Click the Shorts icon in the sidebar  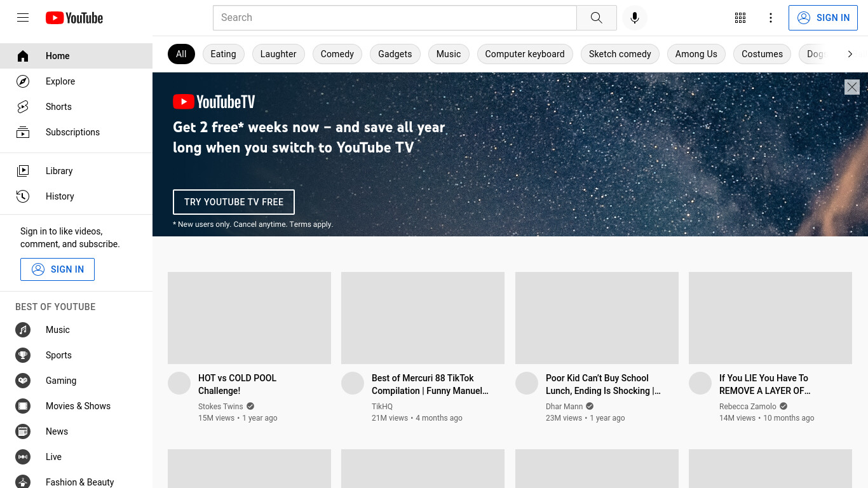coord(23,107)
